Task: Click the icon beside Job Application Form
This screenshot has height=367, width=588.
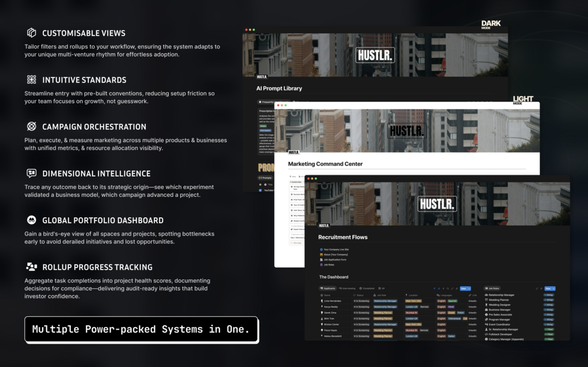Action: pyautogui.click(x=321, y=259)
